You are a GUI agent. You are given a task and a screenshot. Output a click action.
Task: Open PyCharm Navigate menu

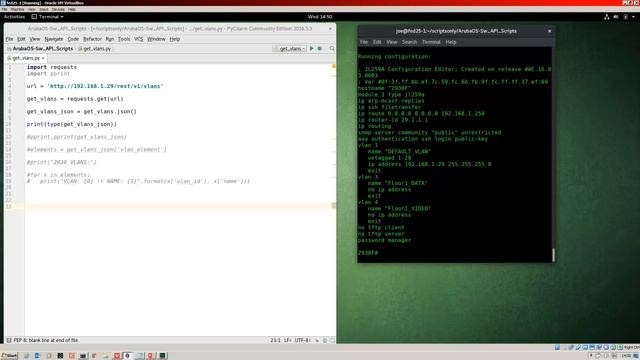tap(53, 39)
